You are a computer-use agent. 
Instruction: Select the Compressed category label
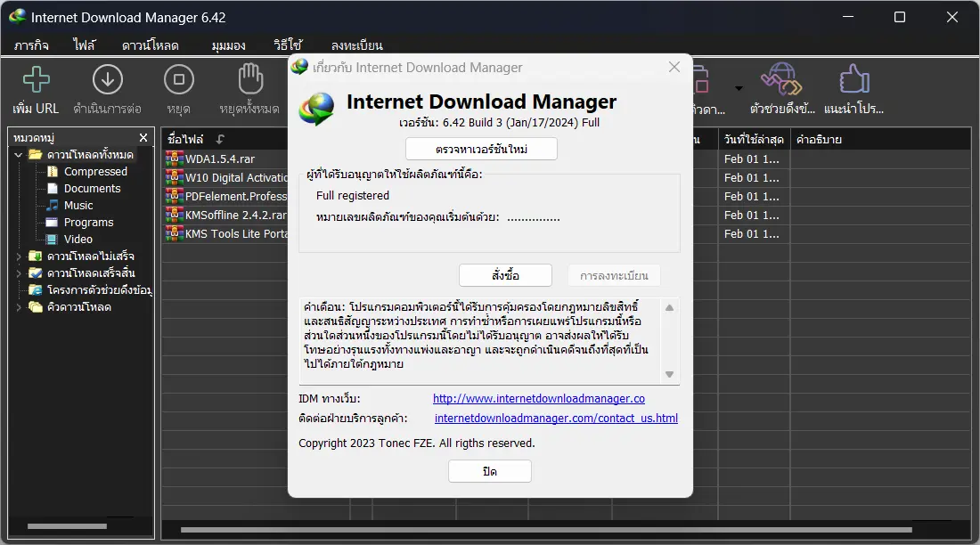[x=95, y=171]
